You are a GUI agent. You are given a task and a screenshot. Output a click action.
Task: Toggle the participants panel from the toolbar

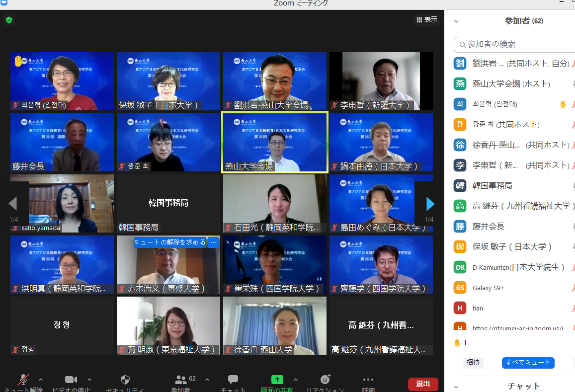coord(181,380)
